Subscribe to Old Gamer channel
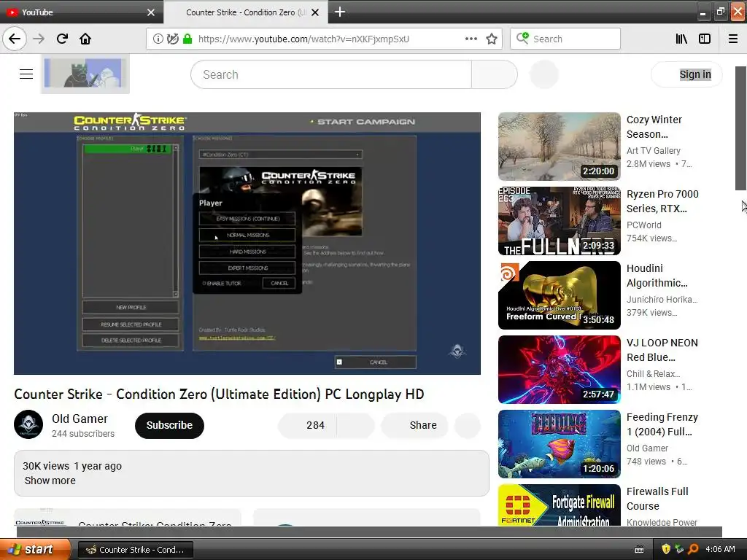This screenshot has width=747, height=560. (169, 425)
